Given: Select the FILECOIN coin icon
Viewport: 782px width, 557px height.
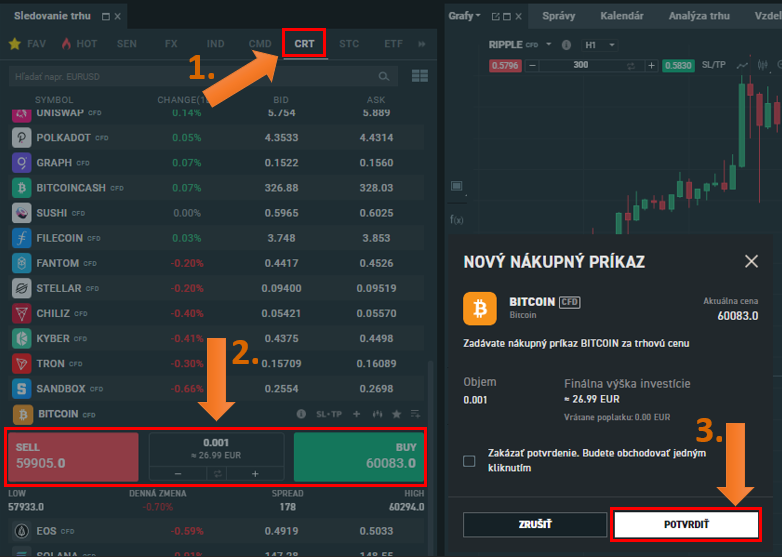Looking at the screenshot, I should [x=21, y=238].
